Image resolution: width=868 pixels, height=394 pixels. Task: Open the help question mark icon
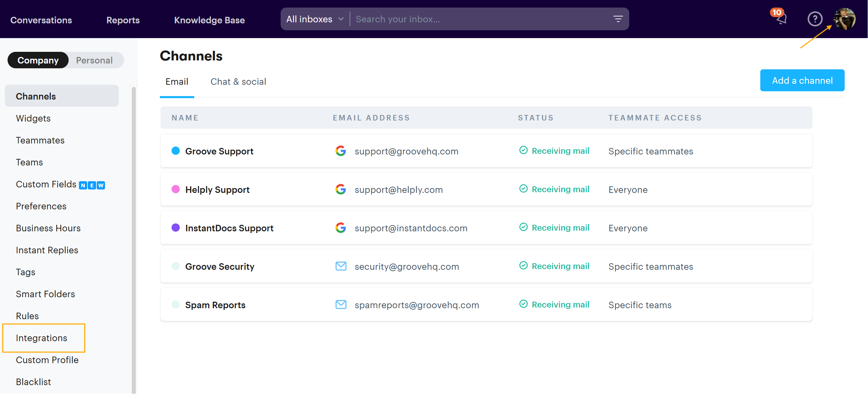tap(815, 19)
